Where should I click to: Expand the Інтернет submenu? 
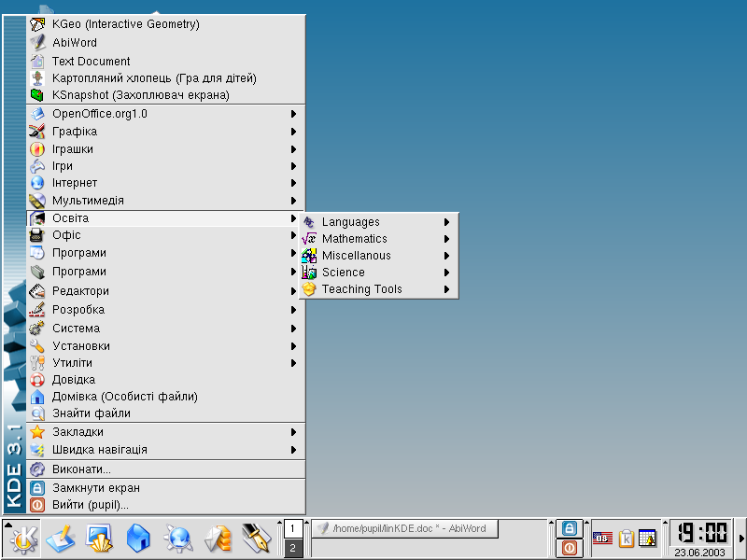tap(166, 183)
